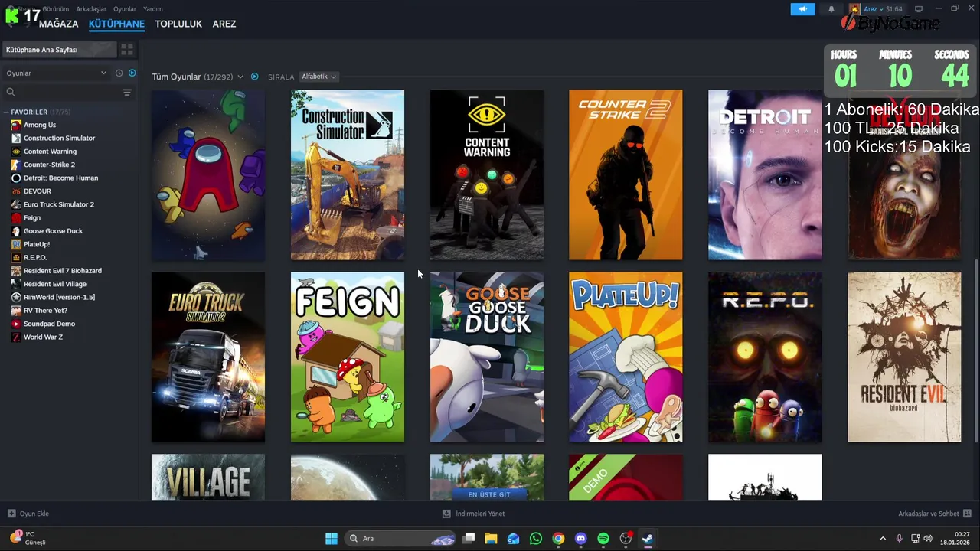Open the Among Us cover art
The height and width of the screenshot is (551, 980).
pyautogui.click(x=208, y=175)
